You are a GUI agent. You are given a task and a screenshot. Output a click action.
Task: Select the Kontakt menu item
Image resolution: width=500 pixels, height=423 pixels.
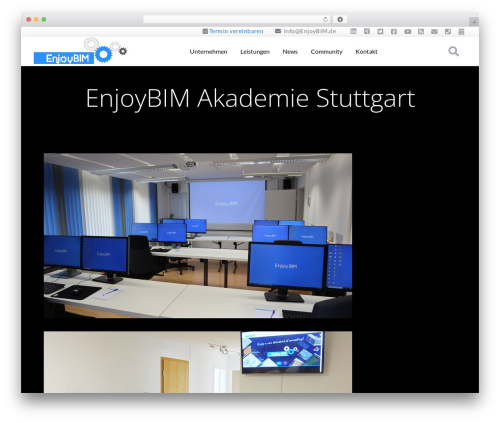coord(366,52)
